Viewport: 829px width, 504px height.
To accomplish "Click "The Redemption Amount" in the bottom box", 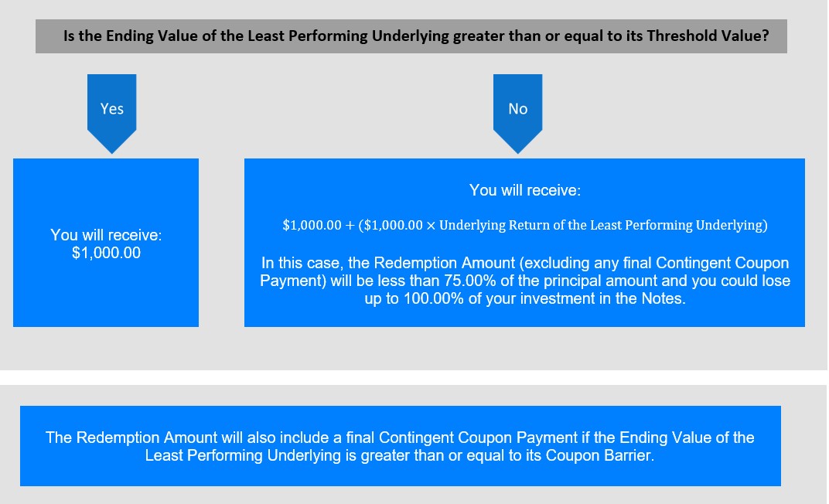I will [131, 438].
